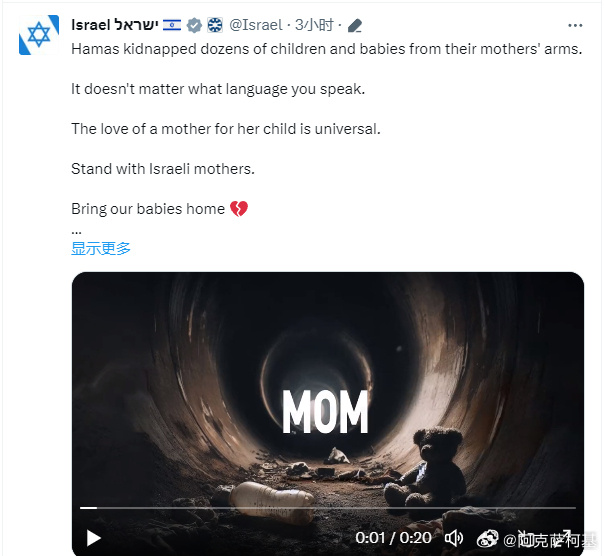This screenshot has height=556, width=604.
Task: Click the Stand with Israeli mothers line
Action: click(163, 169)
